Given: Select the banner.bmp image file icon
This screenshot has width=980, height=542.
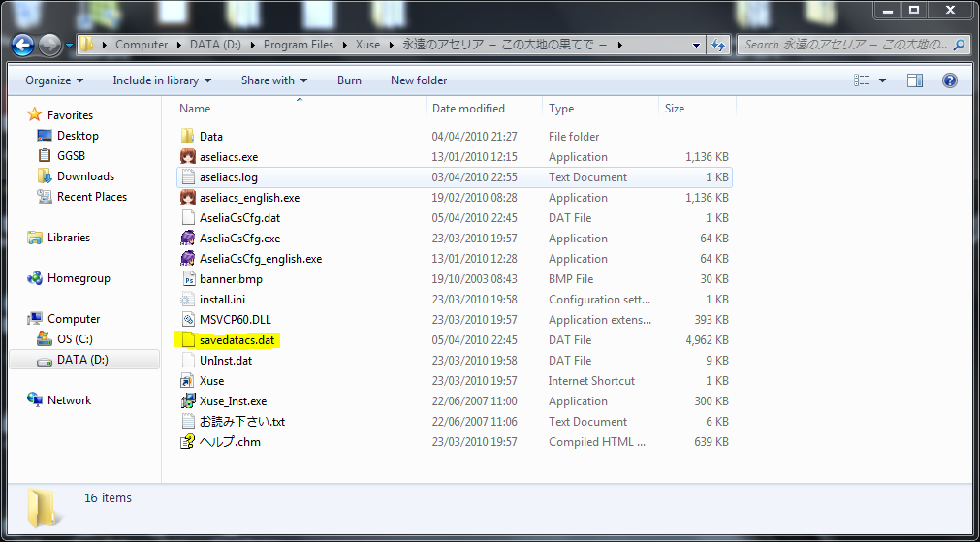Looking at the screenshot, I should tap(188, 279).
